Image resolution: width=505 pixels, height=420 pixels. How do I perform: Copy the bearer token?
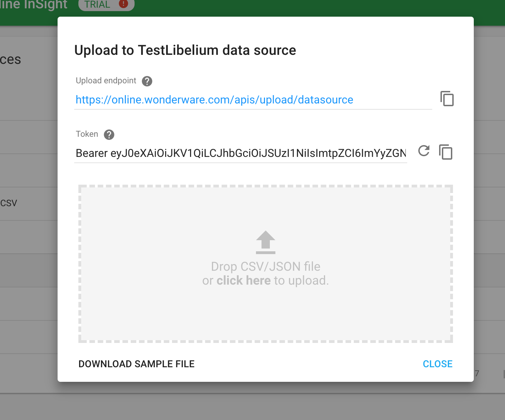click(x=446, y=152)
